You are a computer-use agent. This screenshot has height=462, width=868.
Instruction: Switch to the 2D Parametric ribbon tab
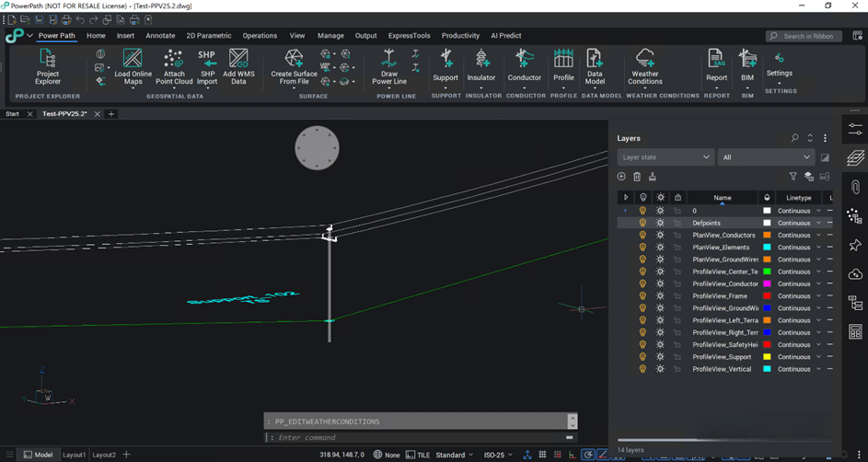click(209, 35)
